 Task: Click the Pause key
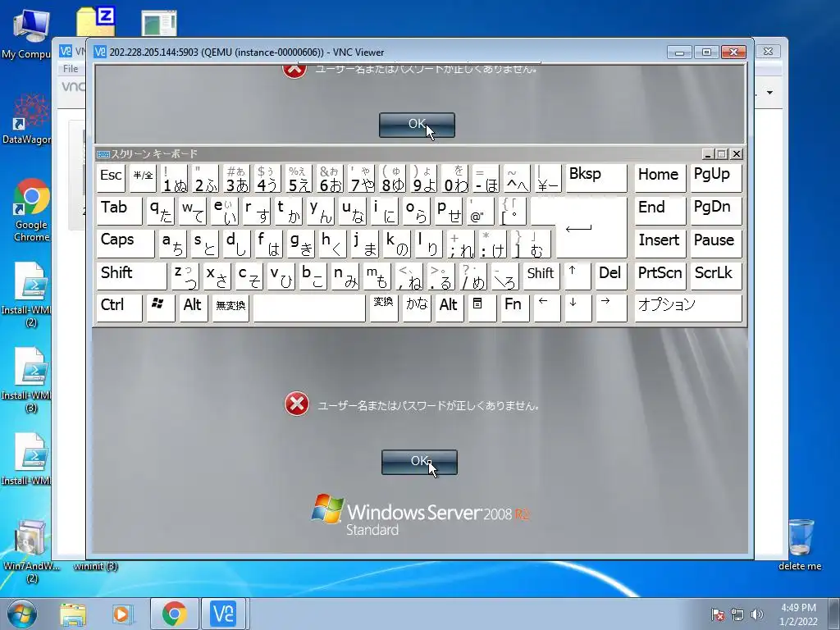pyautogui.click(x=715, y=244)
